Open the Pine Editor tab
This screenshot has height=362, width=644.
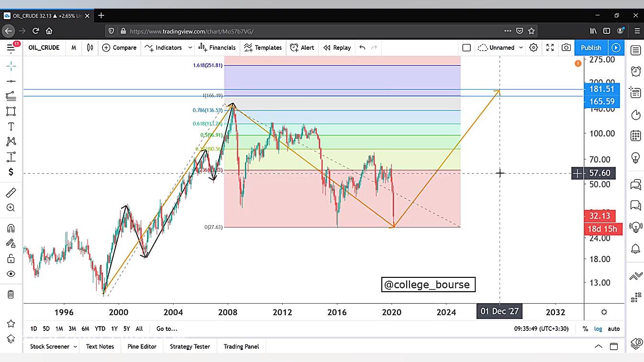coord(142,346)
